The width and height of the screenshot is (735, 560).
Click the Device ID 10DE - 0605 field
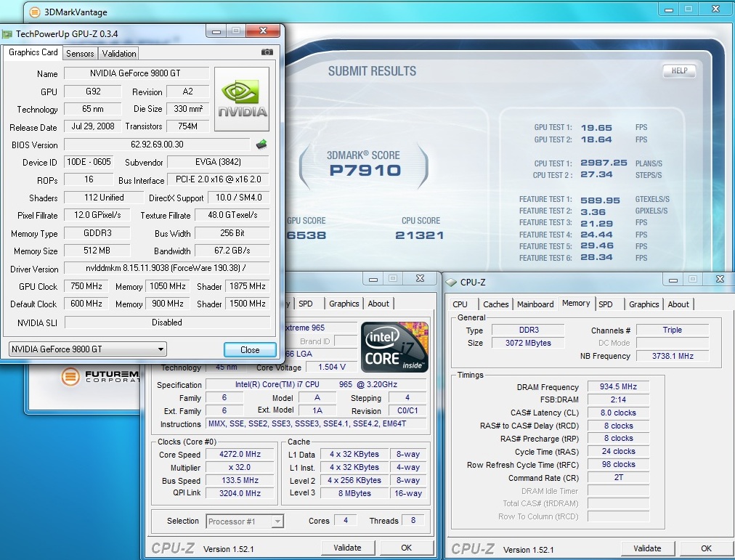point(89,162)
